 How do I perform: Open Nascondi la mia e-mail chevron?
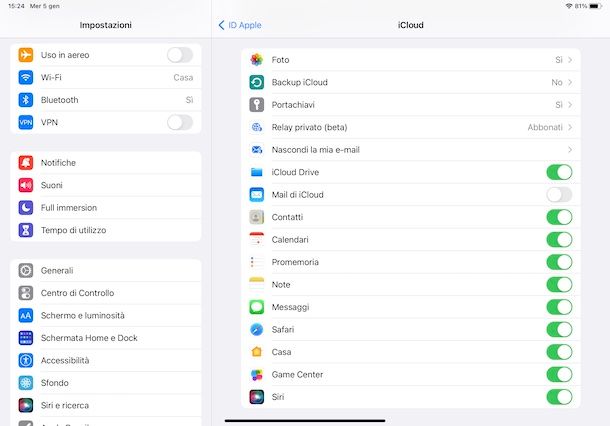[x=570, y=150]
